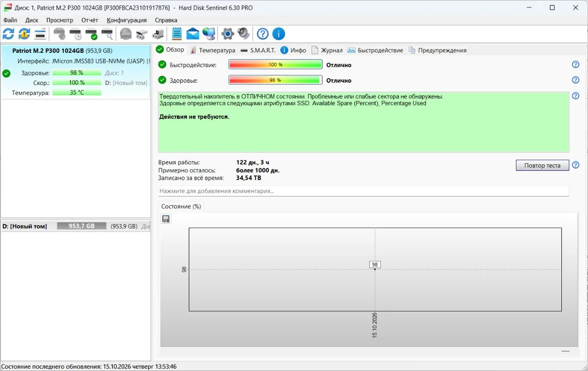Image resolution: width=588 pixels, height=371 pixels.
Task: Click the blue info circle toolbar icon
Action: (x=278, y=34)
